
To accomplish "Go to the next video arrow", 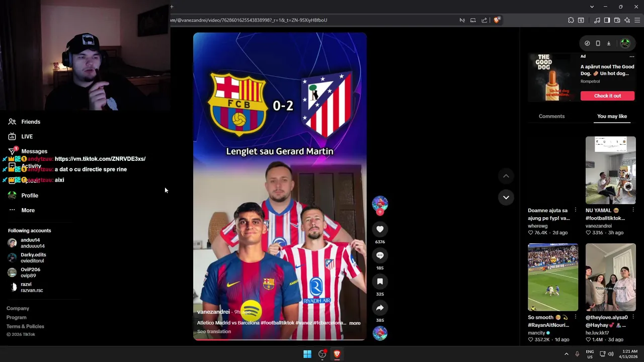I will [x=506, y=197].
